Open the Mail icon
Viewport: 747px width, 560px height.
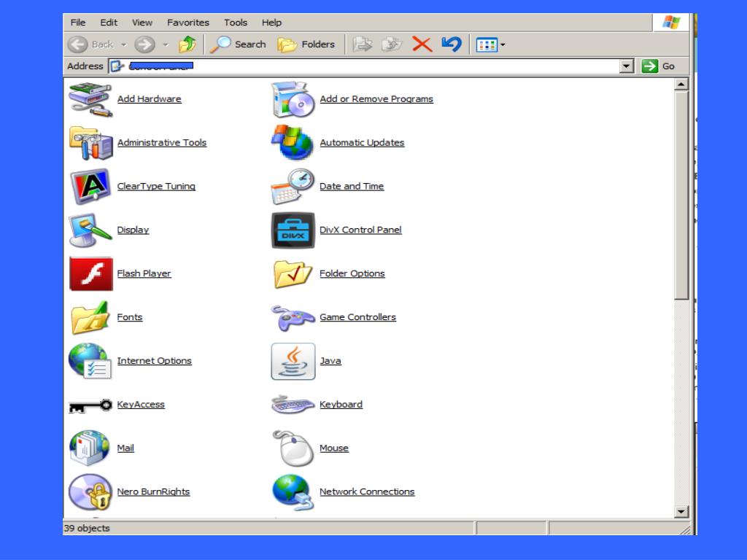tap(90, 448)
